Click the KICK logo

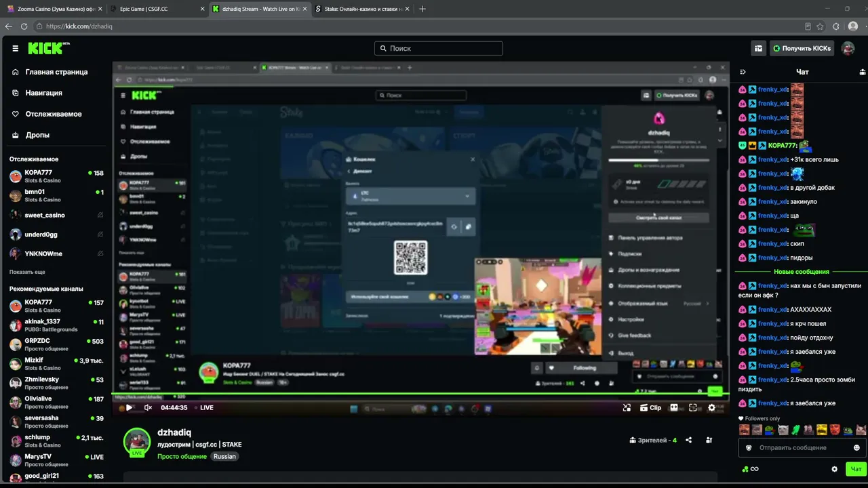pyautogui.click(x=49, y=48)
